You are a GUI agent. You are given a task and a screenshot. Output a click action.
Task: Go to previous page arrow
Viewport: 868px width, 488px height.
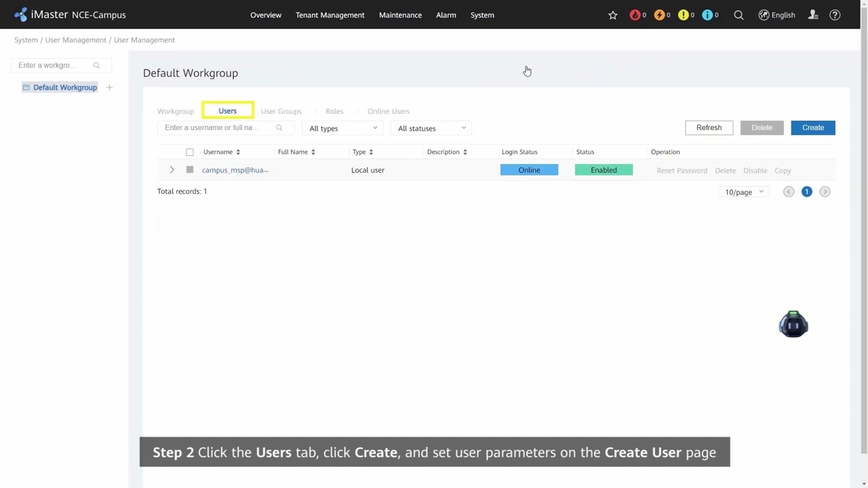789,192
